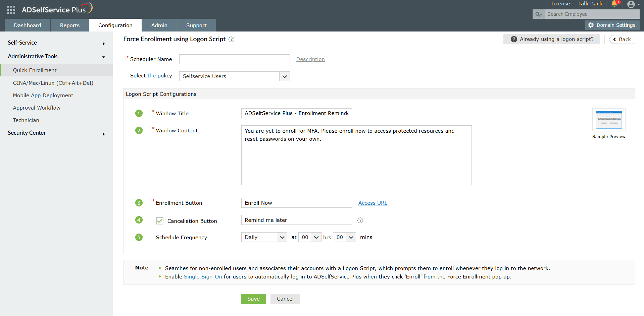Viewport: 644px width, 316px height.
Task: Click the question icon in Already using a logon script
Action: pos(514,39)
